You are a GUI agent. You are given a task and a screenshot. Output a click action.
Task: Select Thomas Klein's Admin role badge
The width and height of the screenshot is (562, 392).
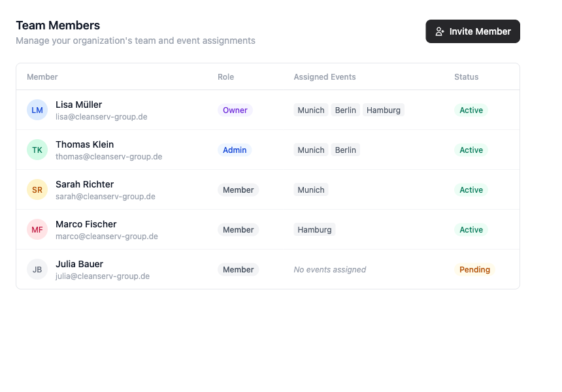[234, 150]
